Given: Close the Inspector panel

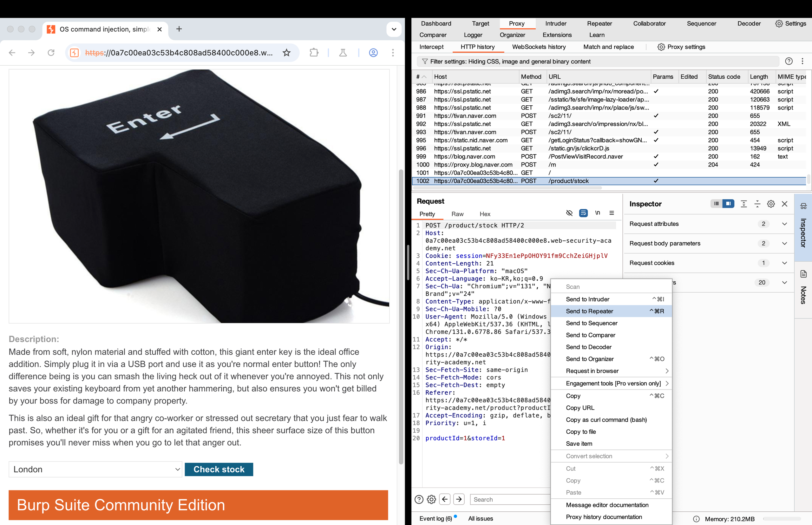Looking at the screenshot, I should point(784,204).
